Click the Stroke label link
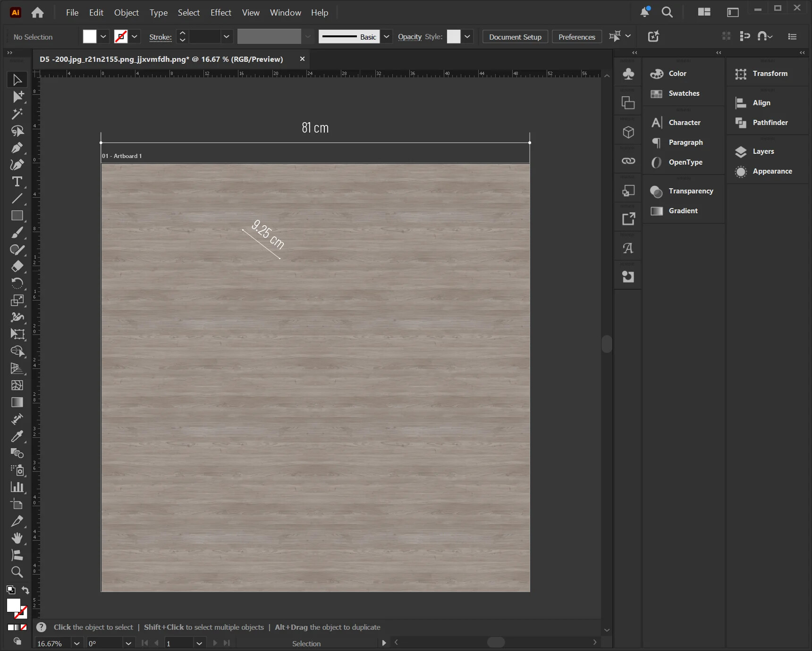This screenshot has height=651, width=812. coord(161,37)
